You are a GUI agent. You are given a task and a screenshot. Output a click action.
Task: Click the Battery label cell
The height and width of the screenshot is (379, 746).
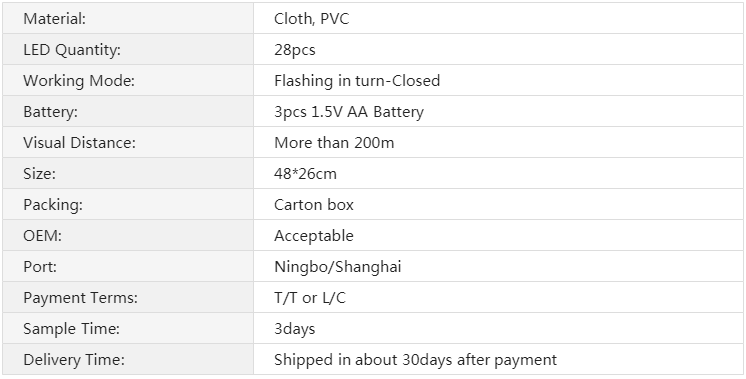128,111
